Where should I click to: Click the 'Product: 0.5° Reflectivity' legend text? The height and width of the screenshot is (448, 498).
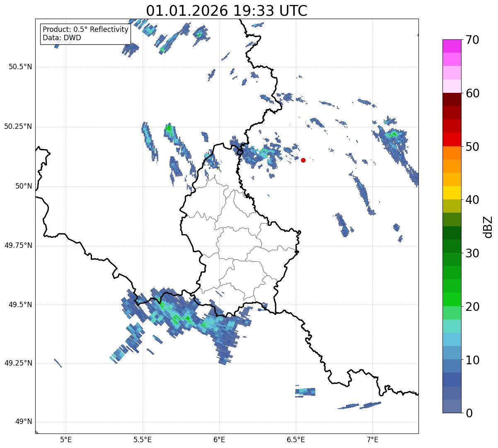[x=85, y=29]
